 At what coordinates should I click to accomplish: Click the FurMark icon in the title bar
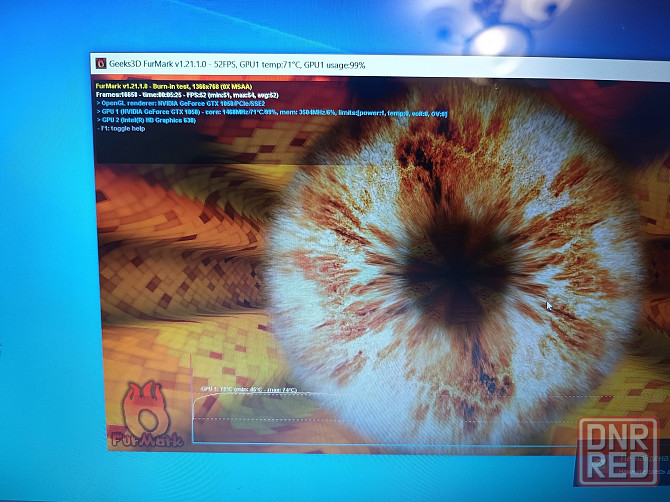(x=100, y=63)
